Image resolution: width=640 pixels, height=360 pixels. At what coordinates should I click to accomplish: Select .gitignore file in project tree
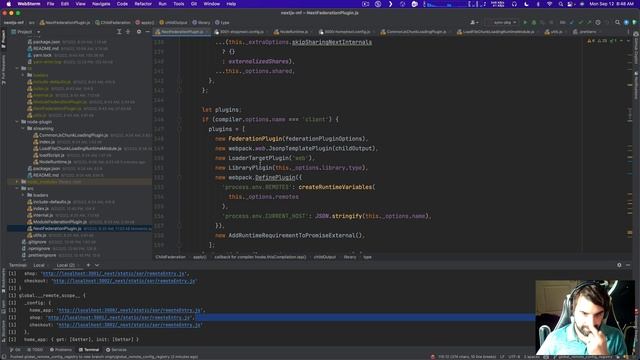click(x=37, y=242)
